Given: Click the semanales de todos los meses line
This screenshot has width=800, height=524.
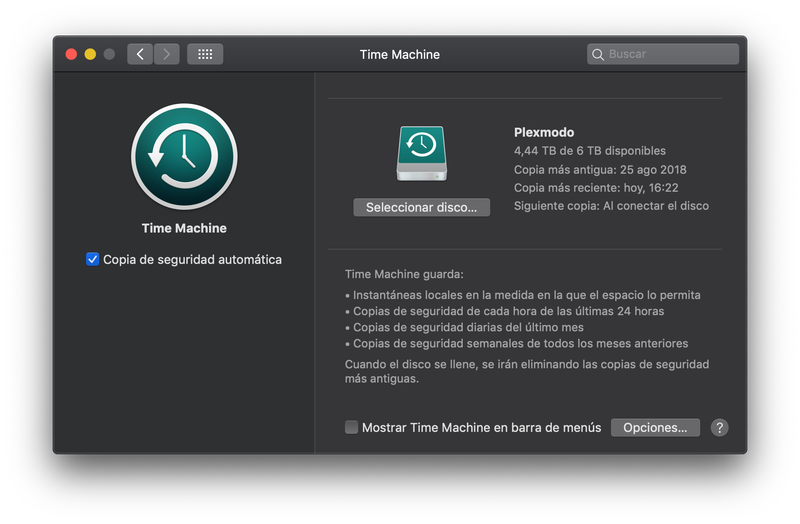Looking at the screenshot, I should 517,344.
